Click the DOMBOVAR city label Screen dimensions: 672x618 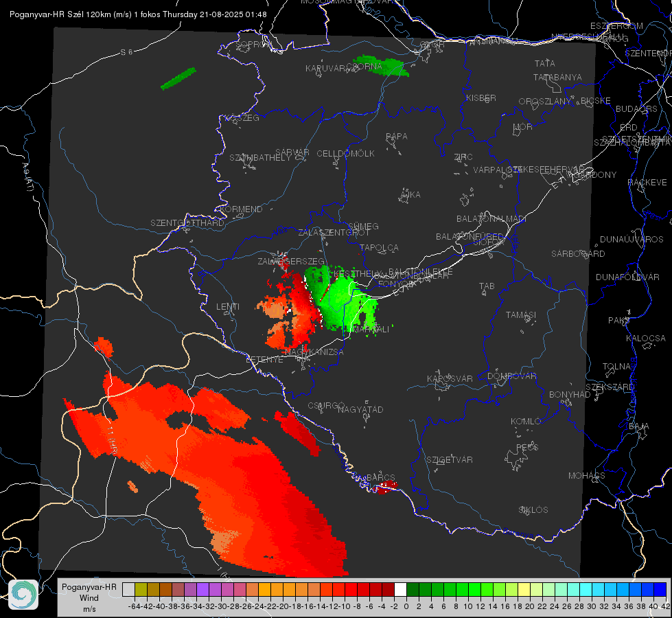pyautogui.click(x=511, y=376)
